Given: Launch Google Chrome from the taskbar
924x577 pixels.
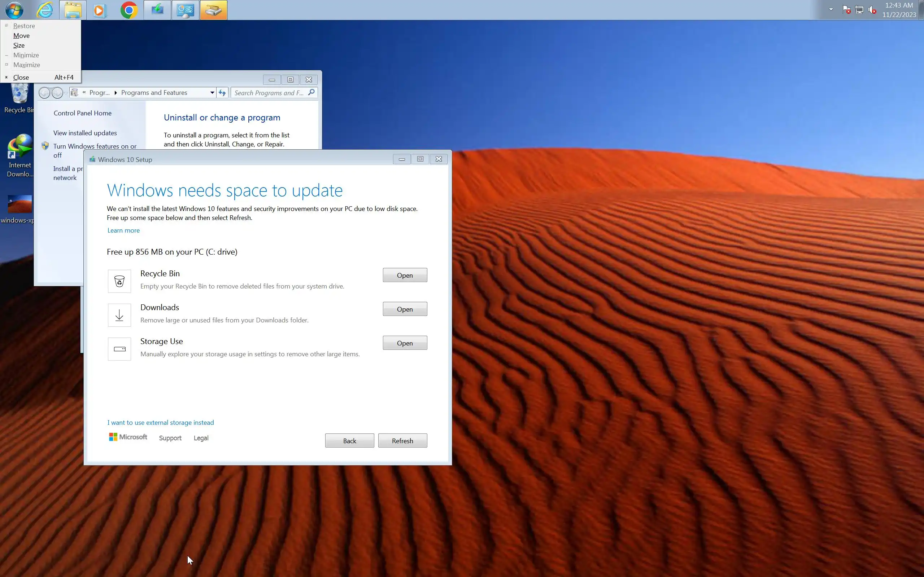Looking at the screenshot, I should point(129,10).
